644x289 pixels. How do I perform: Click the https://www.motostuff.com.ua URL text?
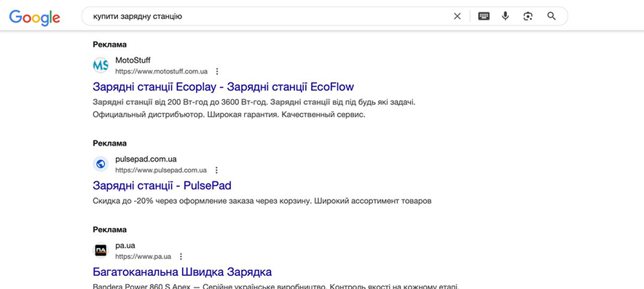162,71
